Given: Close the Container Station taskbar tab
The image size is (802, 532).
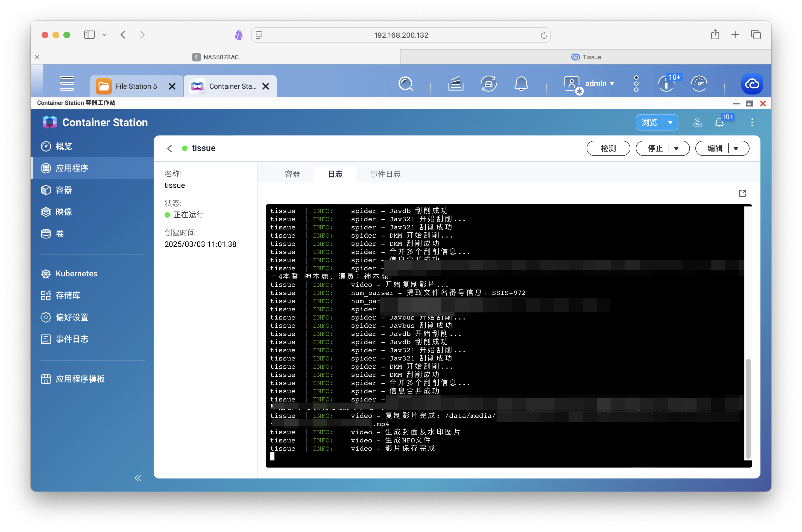Looking at the screenshot, I should (x=265, y=87).
